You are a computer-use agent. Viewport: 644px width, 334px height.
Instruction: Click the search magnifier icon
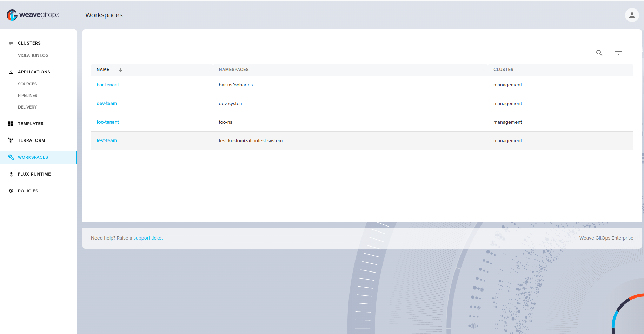(599, 53)
